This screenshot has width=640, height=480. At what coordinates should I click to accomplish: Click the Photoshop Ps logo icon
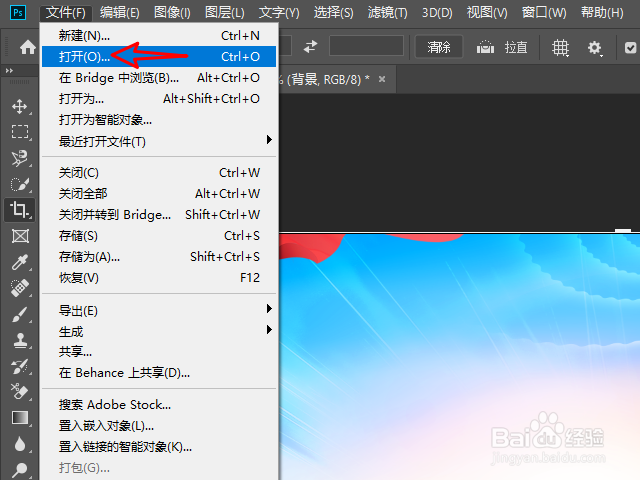click(x=18, y=12)
